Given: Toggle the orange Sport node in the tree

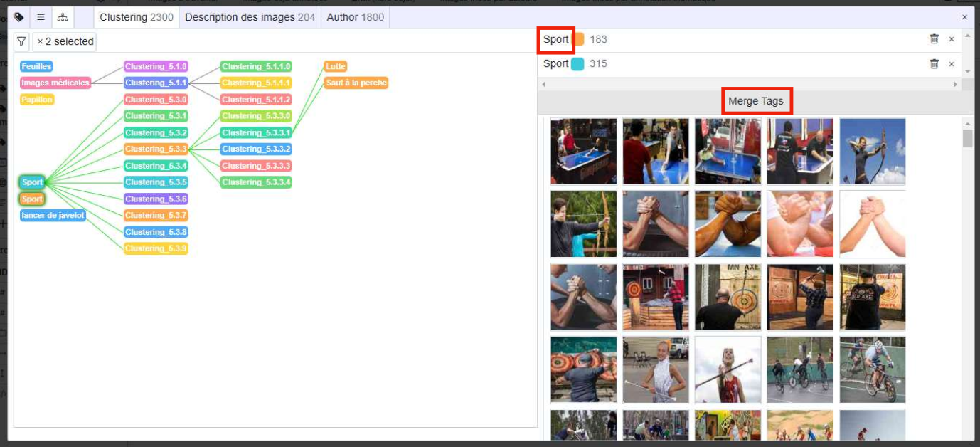Looking at the screenshot, I should (32, 199).
